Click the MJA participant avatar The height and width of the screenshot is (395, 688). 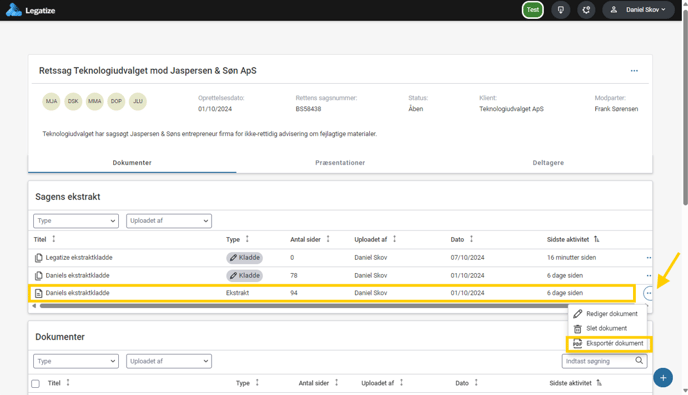pyautogui.click(x=51, y=101)
